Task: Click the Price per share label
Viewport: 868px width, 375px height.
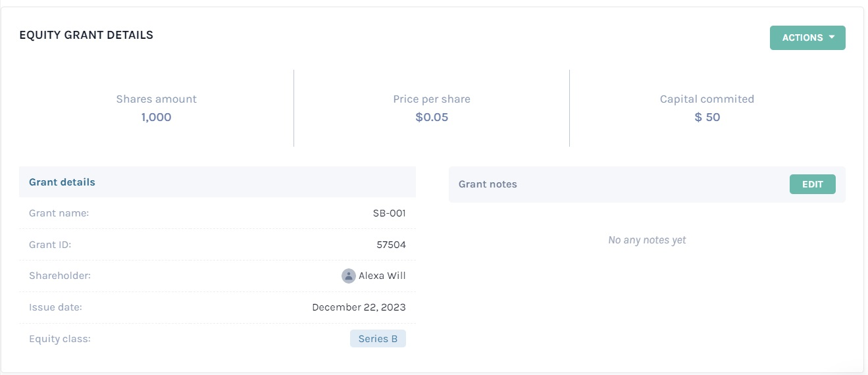Action: click(x=432, y=99)
